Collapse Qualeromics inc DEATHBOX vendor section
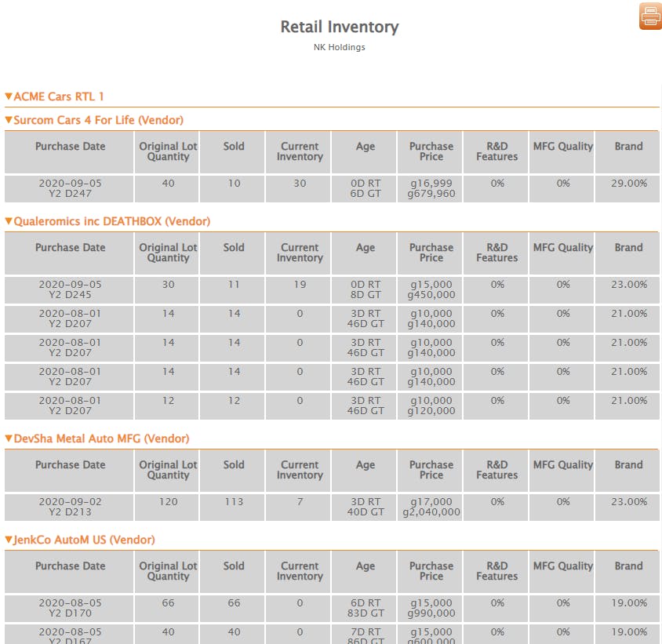This screenshot has width=662, height=644. tap(107, 221)
